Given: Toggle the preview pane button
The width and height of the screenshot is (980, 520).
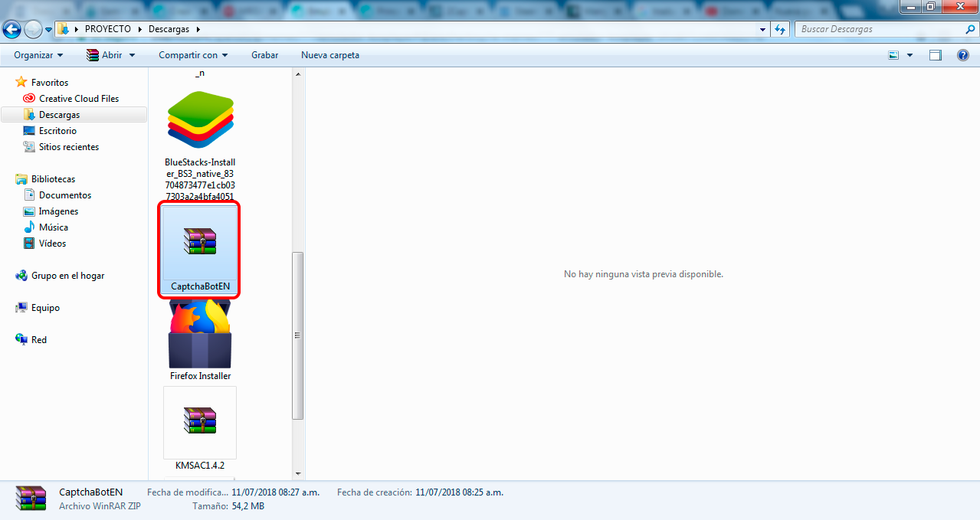Looking at the screenshot, I should pyautogui.click(x=935, y=55).
